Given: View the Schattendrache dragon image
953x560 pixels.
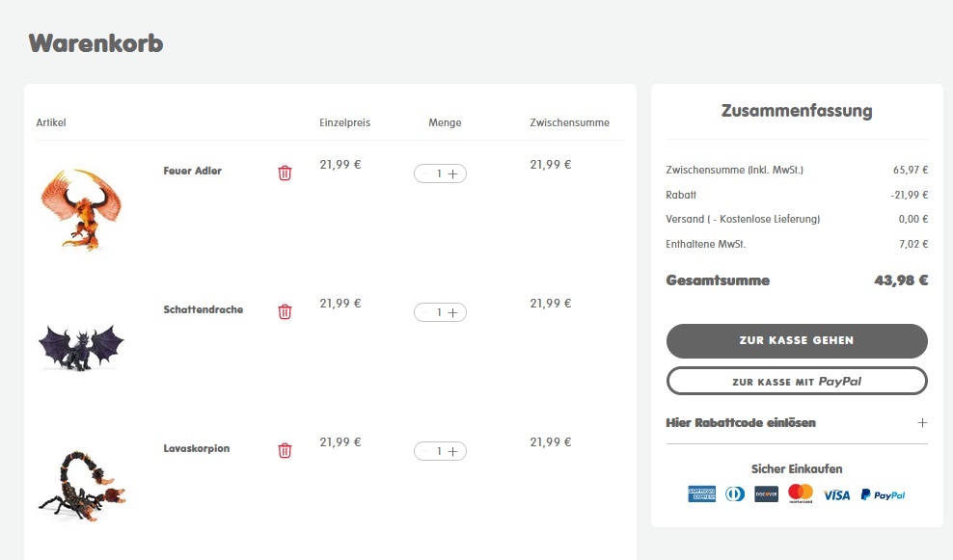Looking at the screenshot, I should click(81, 348).
